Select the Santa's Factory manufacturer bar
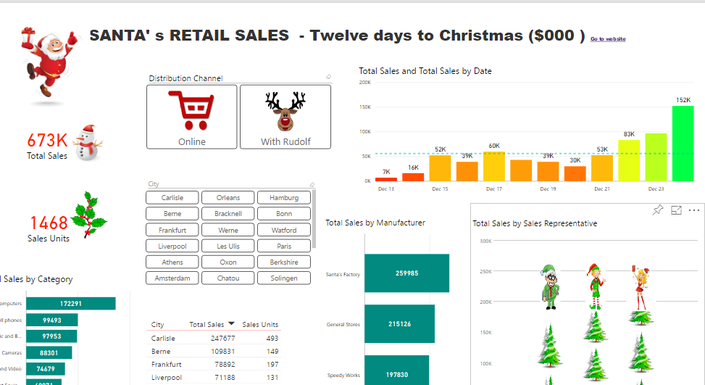The image size is (705, 385). coord(406,273)
